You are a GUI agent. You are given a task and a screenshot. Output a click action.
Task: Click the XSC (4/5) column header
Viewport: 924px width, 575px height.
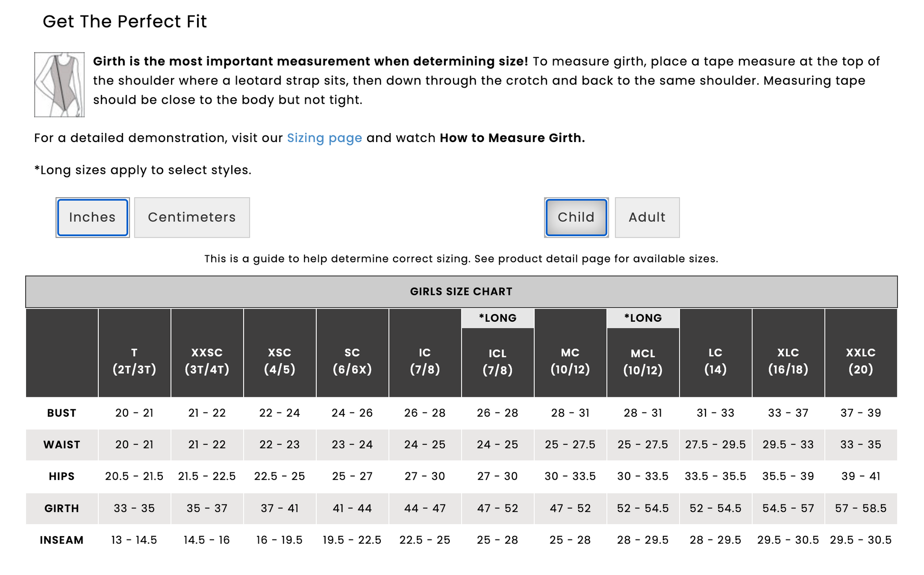[x=280, y=361]
